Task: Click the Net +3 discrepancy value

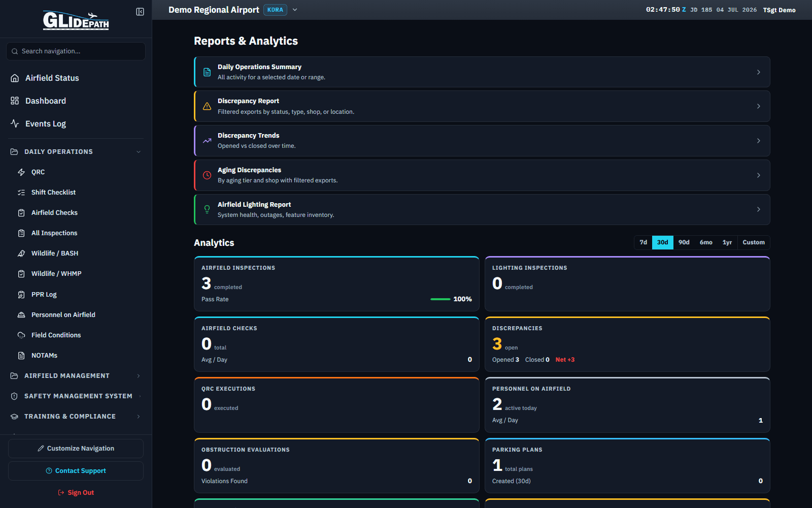Action: pyautogui.click(x=565, y=360)
